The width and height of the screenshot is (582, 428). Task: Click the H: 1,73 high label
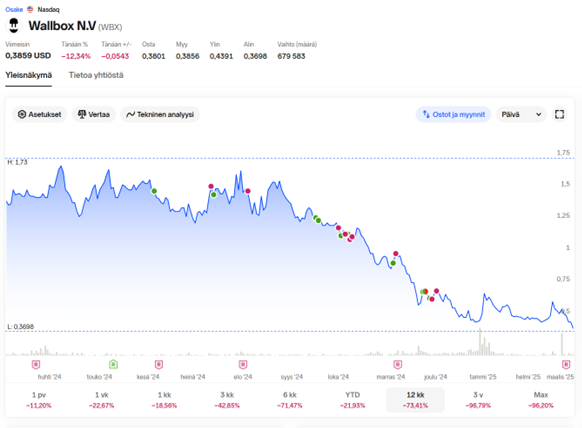[x=17, y=162]
